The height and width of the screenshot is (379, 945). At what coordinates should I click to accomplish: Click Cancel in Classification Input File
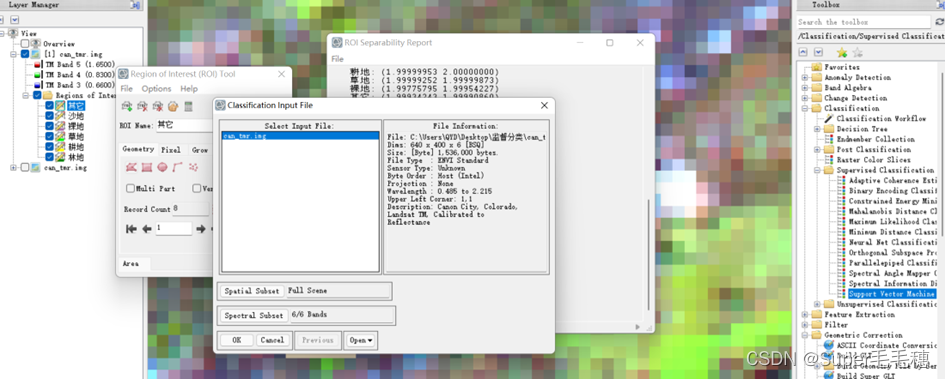tap(272, 340)
